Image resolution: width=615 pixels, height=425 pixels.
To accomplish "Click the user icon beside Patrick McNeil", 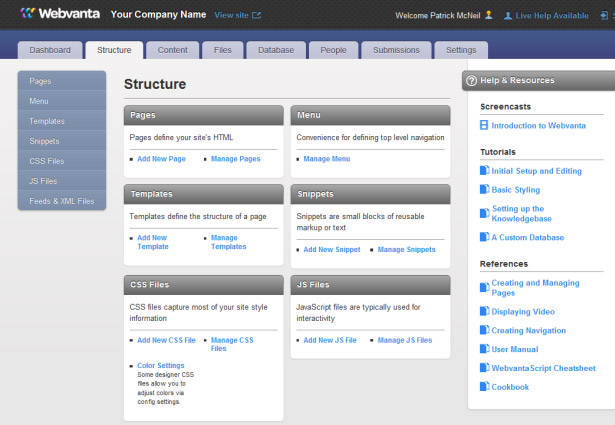I will (x=489, y=15).
